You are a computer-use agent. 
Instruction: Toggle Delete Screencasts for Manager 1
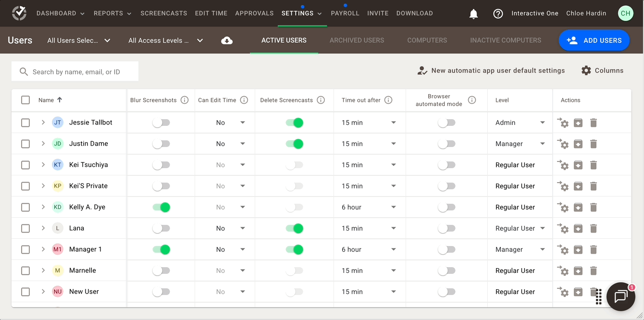pos(295,249)
